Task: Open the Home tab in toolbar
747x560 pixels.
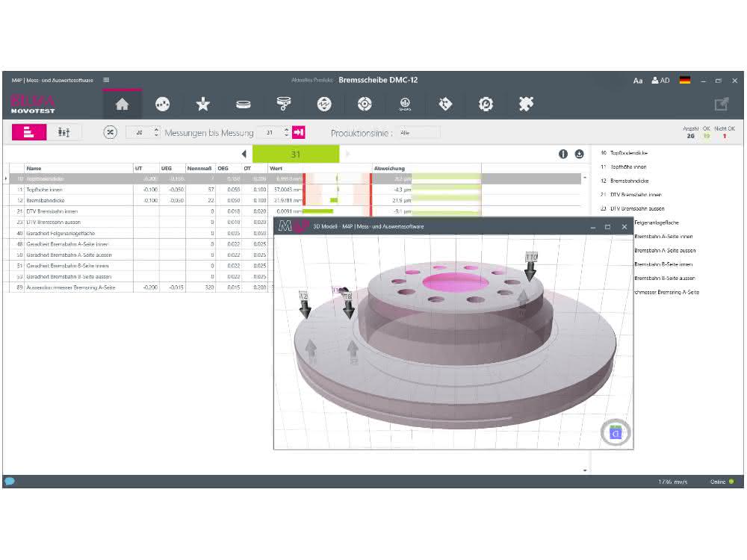Action: [122, 105]
